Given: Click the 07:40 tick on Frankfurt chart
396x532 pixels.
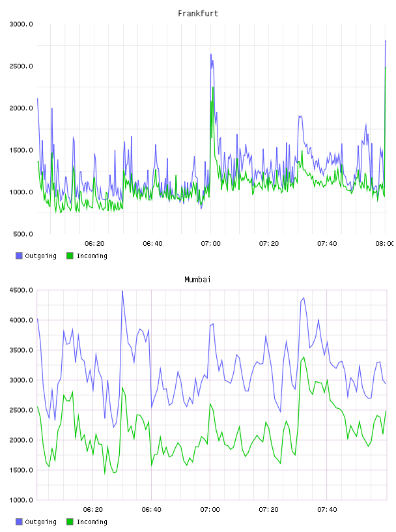Looking at the screenshot, I should [x=327, y=244].
